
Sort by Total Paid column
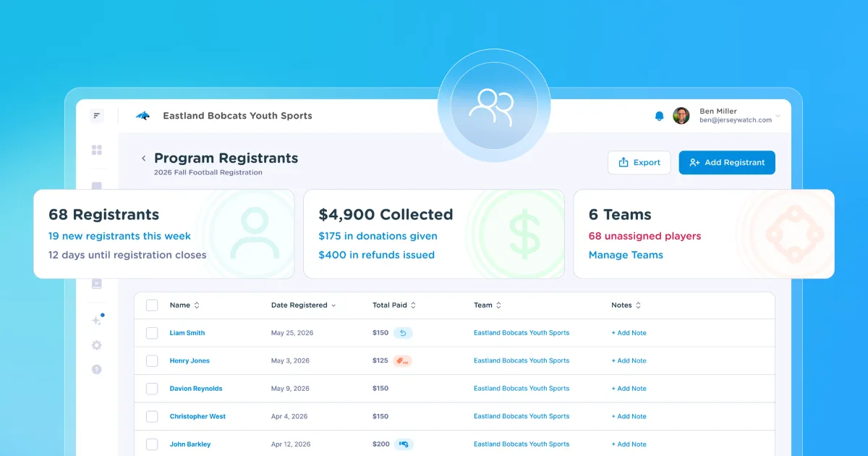click(x=394, y=305)
